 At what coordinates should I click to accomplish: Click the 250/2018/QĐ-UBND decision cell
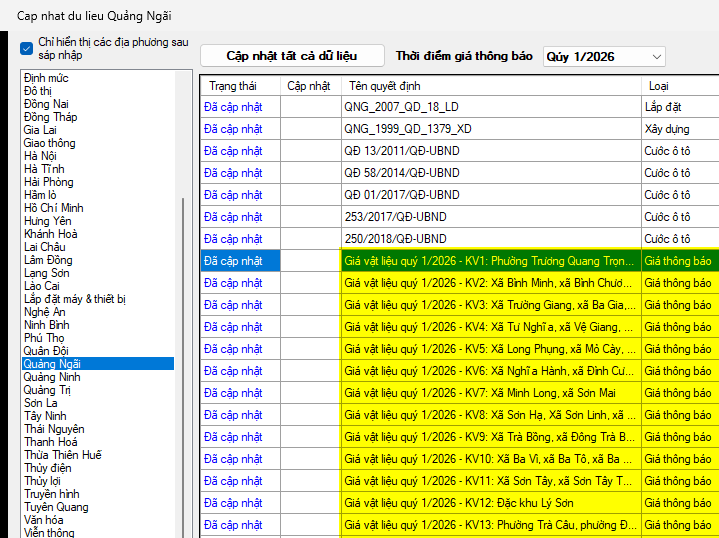pyautogui.click(x=489, y=239)
